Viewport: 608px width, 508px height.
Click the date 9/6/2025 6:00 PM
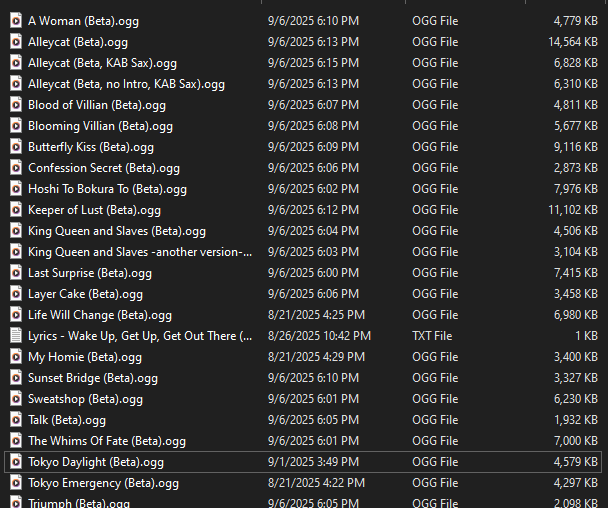[x=313, y=273]
